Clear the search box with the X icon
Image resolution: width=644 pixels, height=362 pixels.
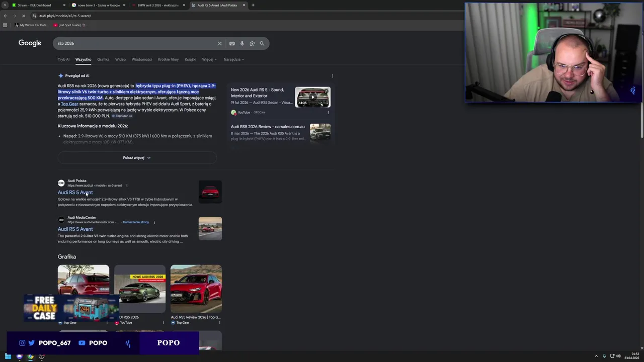tap(219, 44)
